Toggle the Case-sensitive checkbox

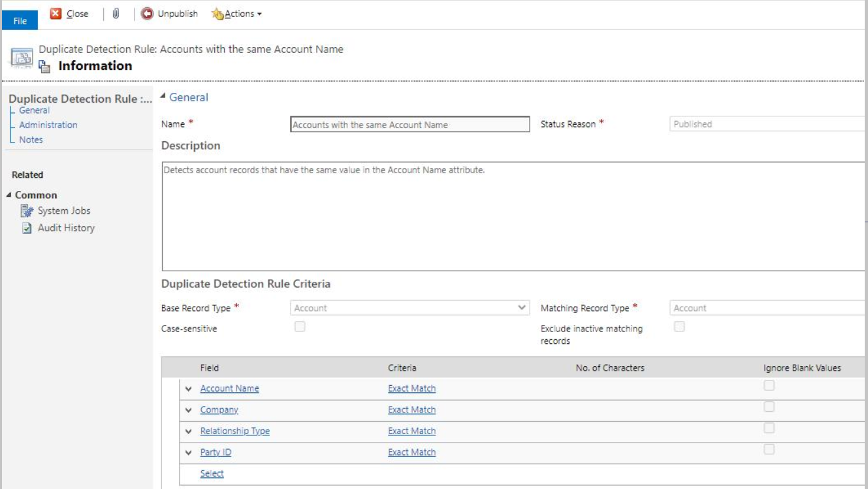[x=300, y=327]
